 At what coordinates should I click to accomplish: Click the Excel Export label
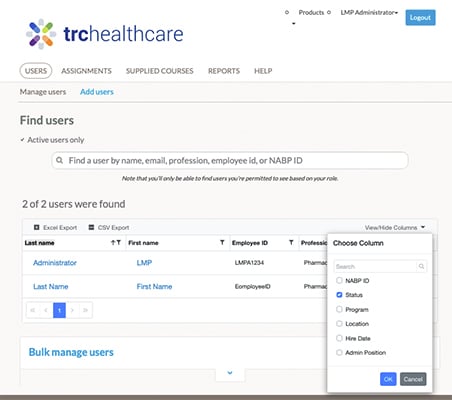(x=60, y=227)
